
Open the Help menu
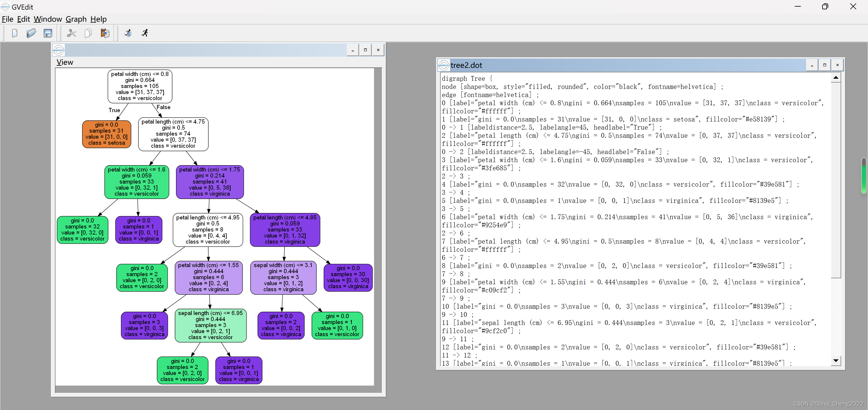coord(98,19)
